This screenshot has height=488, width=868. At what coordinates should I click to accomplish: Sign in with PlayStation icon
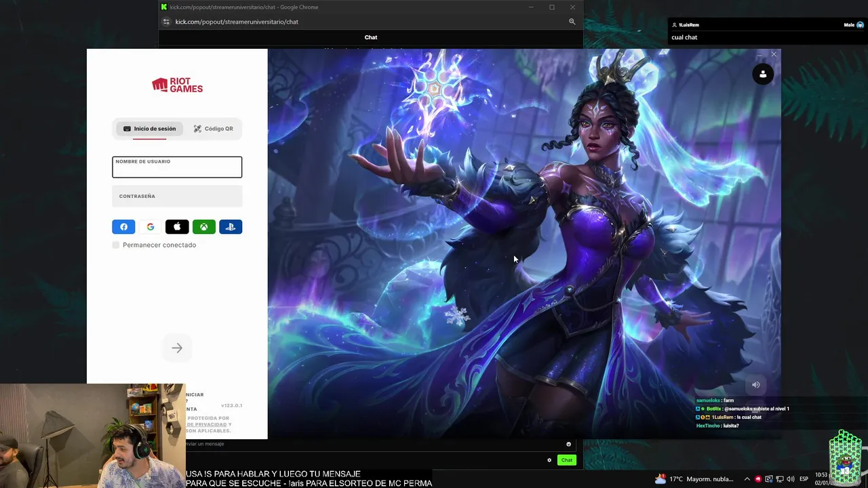pyautogui.click(x=231, y=227)
